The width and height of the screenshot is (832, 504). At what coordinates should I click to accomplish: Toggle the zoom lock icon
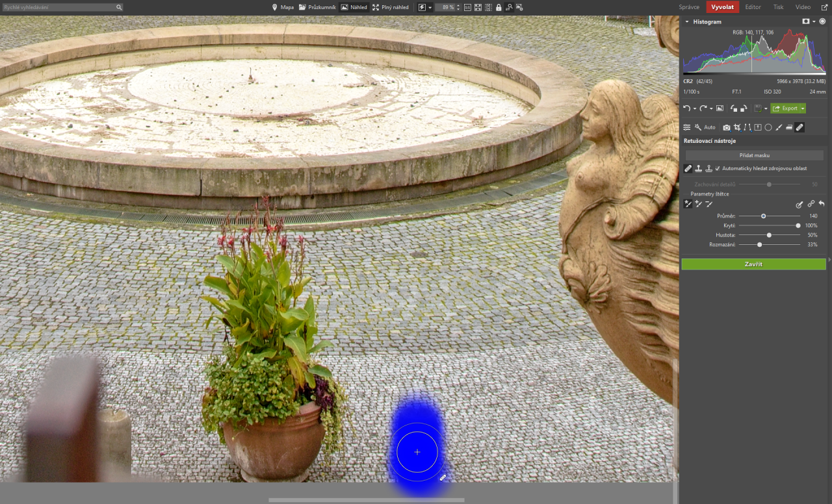click(x=499, y=7)
